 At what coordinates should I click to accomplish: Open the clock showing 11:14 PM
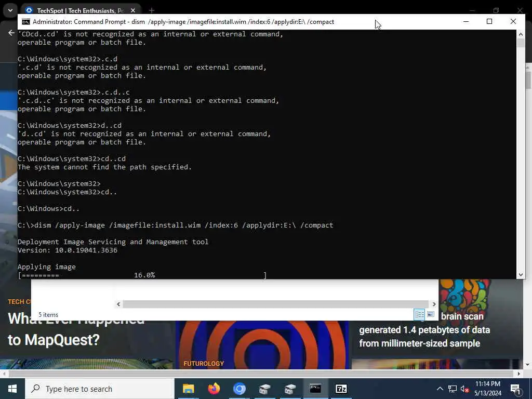point(488,389)
